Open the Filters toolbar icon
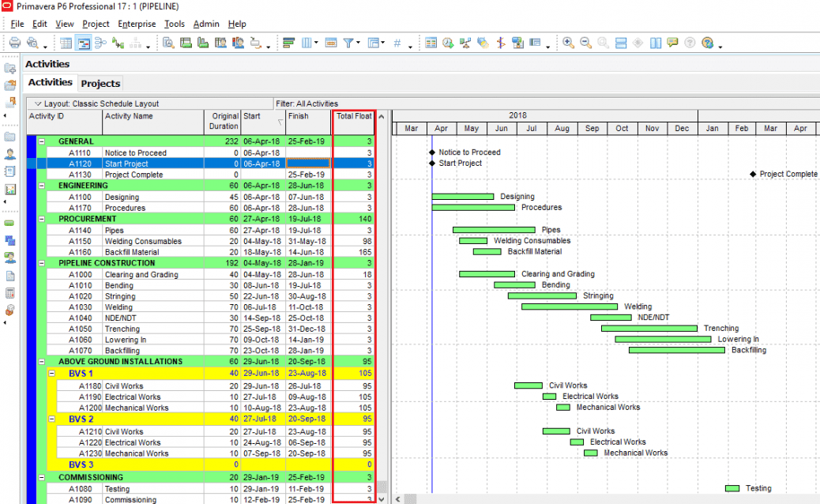Viewport: 820px width, 504px height. (348, 41)
